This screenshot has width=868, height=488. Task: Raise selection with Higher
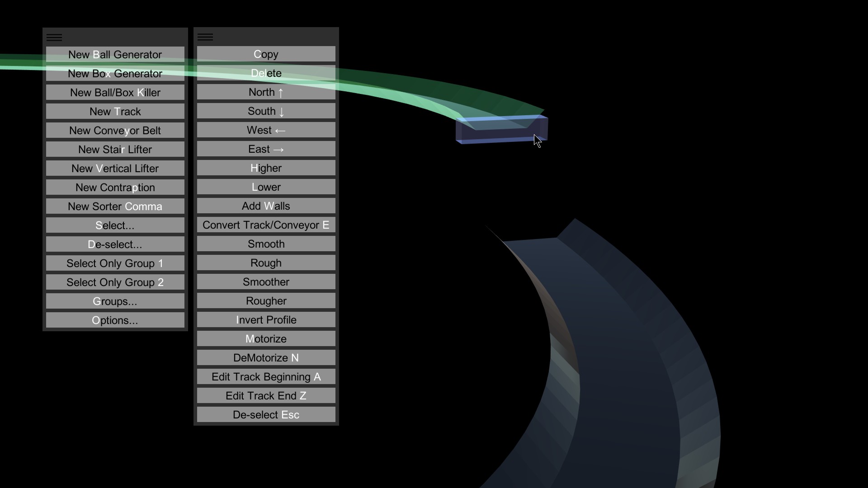(266, 168)
